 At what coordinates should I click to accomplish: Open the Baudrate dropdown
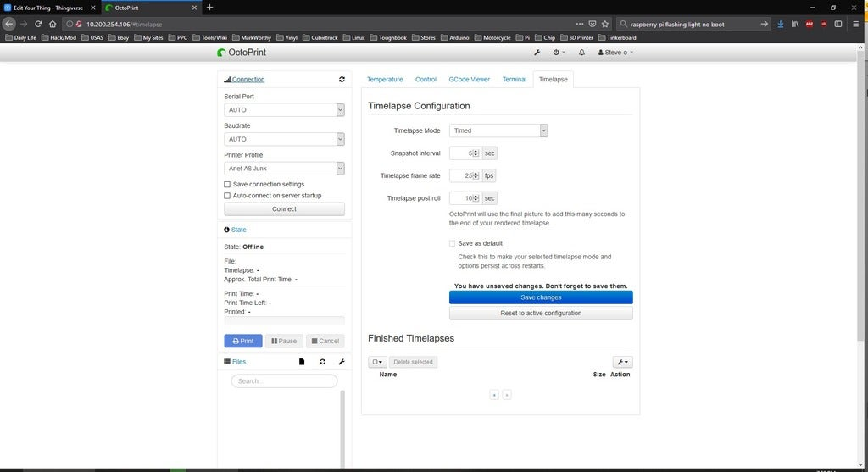click(284, 140)
